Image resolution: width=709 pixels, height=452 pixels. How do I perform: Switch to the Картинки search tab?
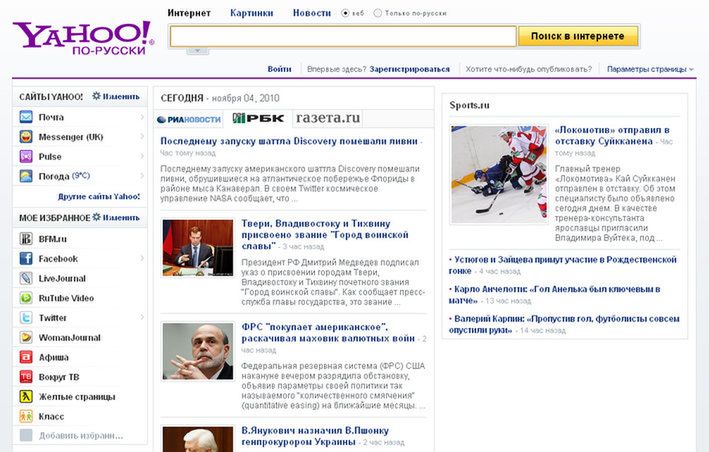click(x=251, y=13)
